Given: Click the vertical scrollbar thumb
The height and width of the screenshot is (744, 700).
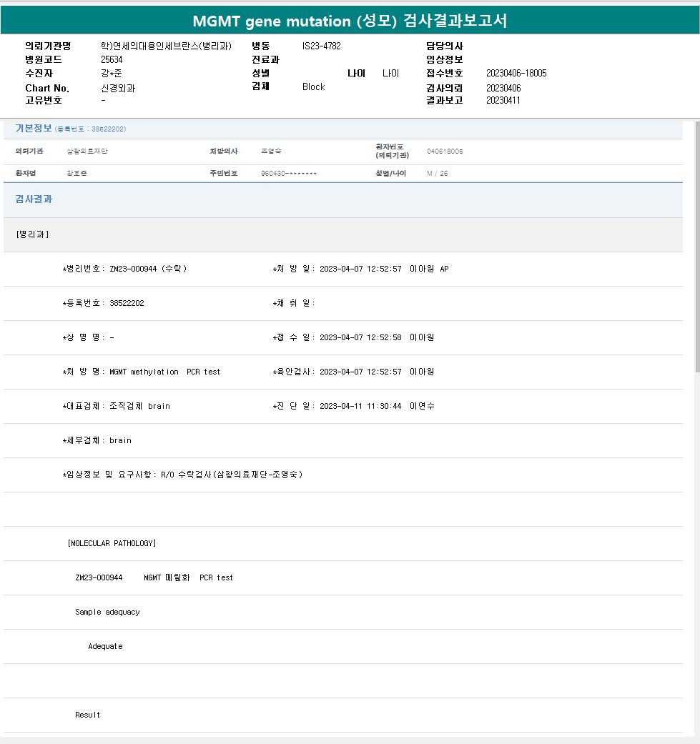Looking at the screenshot, I should coord(696,247).
